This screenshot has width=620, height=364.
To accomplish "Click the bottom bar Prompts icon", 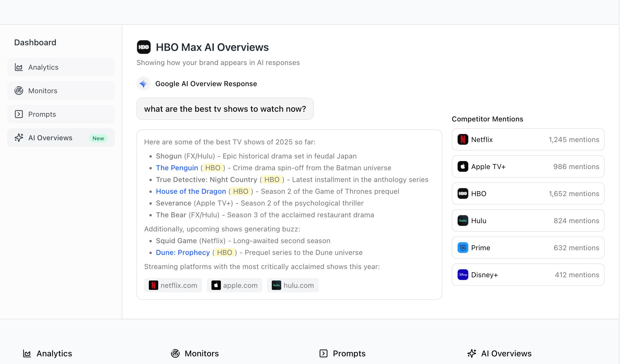I will 324,353.
